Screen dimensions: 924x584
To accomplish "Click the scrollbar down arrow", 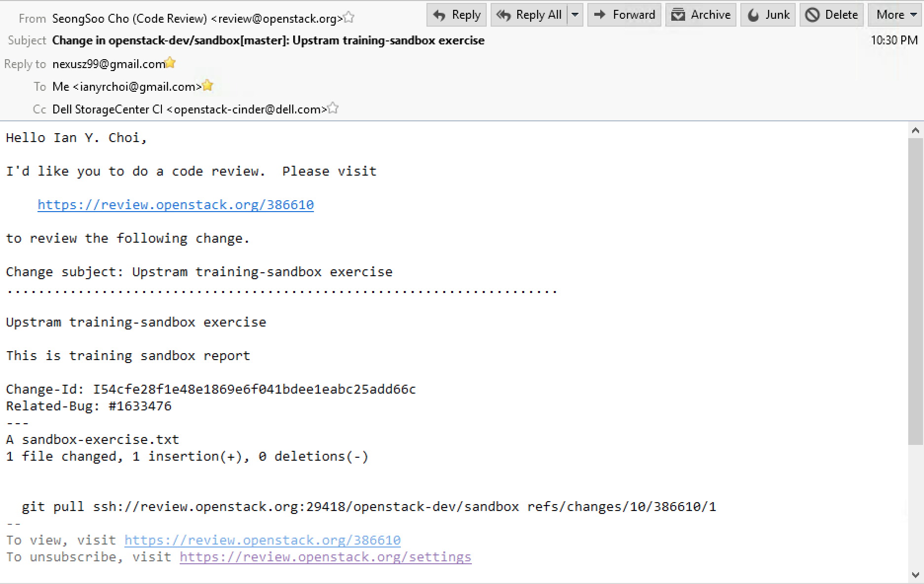I will click(x=916, y=575).
